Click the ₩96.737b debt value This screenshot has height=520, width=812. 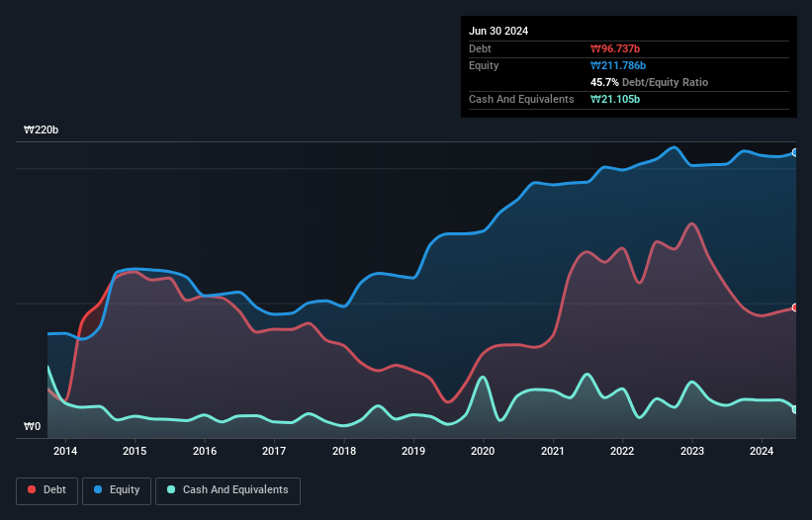tap(615, 48)
